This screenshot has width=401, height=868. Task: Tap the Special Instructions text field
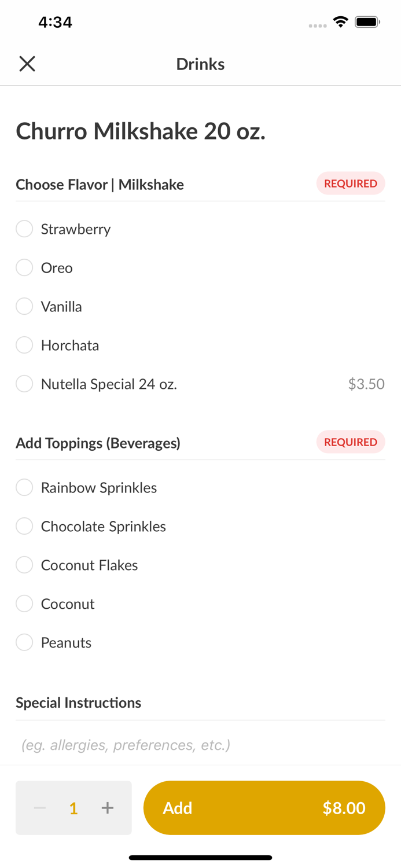tap(200, 745)
